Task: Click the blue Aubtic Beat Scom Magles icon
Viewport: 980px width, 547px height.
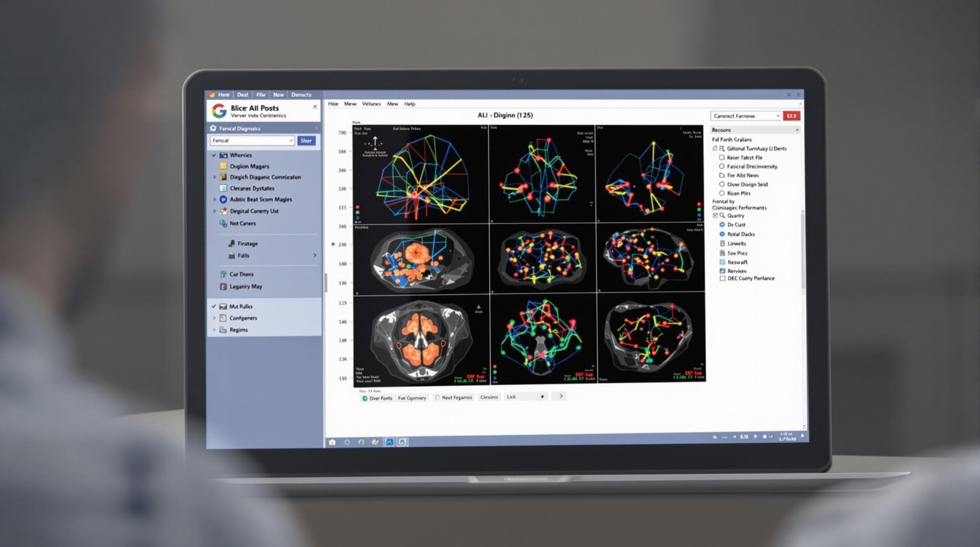Action: coord(223,199)
